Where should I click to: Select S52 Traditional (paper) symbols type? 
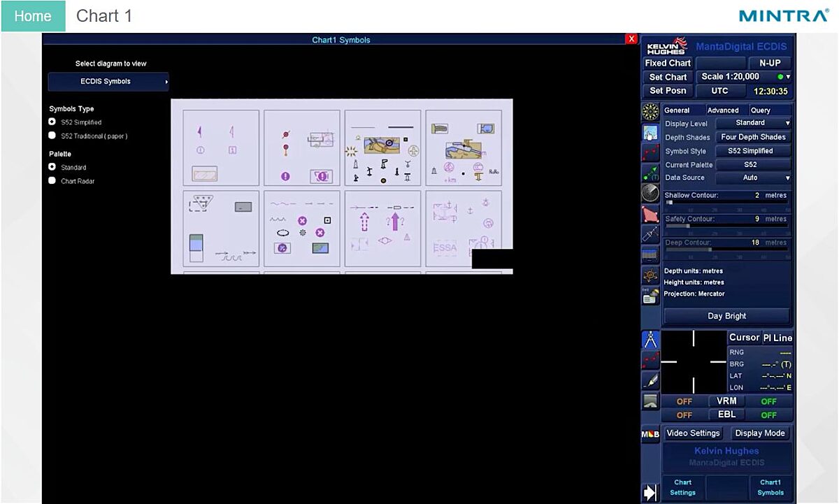(52, 136)
